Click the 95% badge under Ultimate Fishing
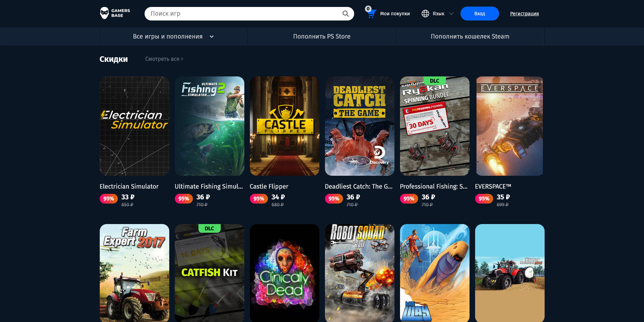The width and height of the screenshot is (644, 322). click(184, 199)
